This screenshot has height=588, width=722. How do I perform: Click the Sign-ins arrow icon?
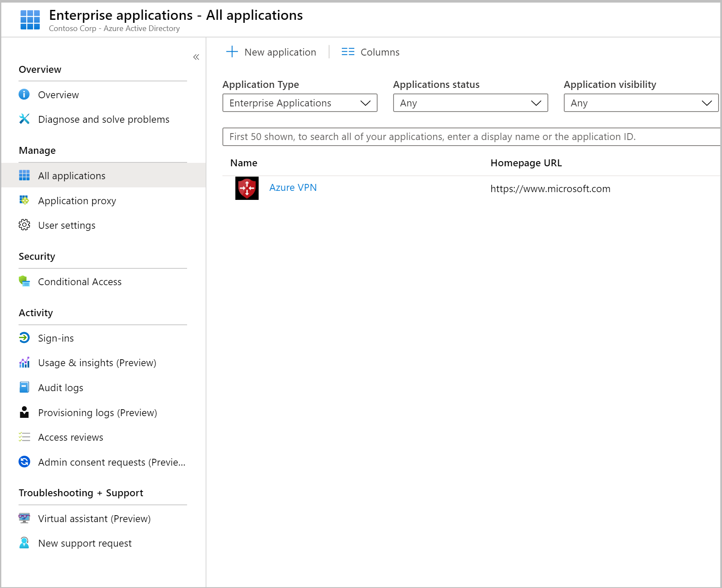tap(24, 338)
